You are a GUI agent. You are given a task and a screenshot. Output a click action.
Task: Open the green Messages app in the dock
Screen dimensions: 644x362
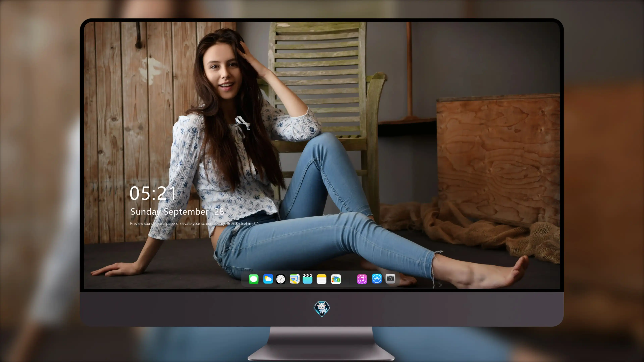point(254,279)
